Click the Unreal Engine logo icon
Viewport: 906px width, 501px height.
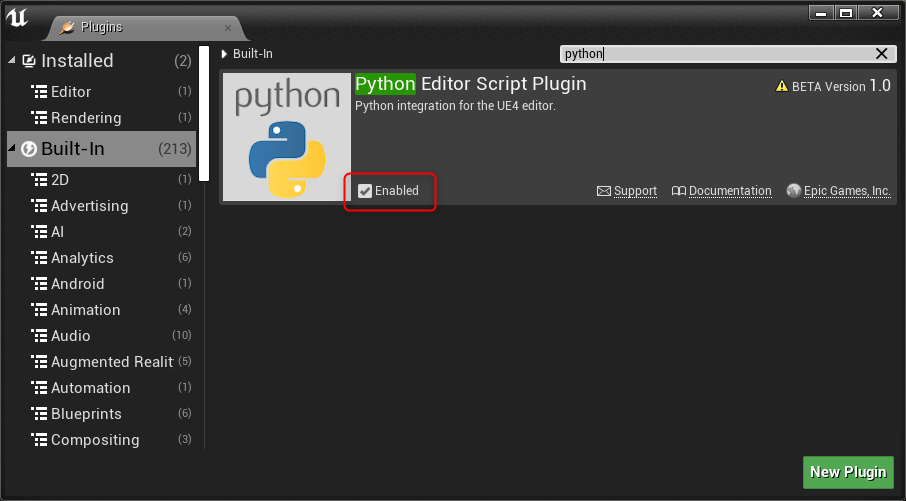(17, 18)
